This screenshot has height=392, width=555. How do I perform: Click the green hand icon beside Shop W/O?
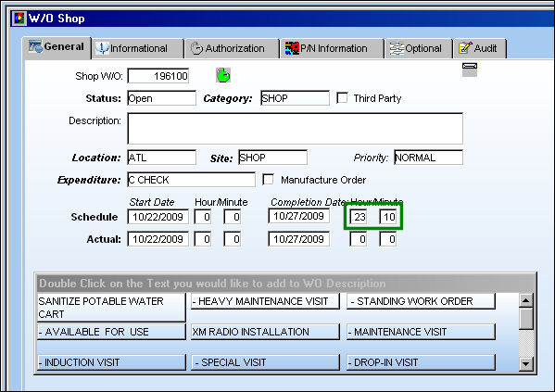pos(223,75)
